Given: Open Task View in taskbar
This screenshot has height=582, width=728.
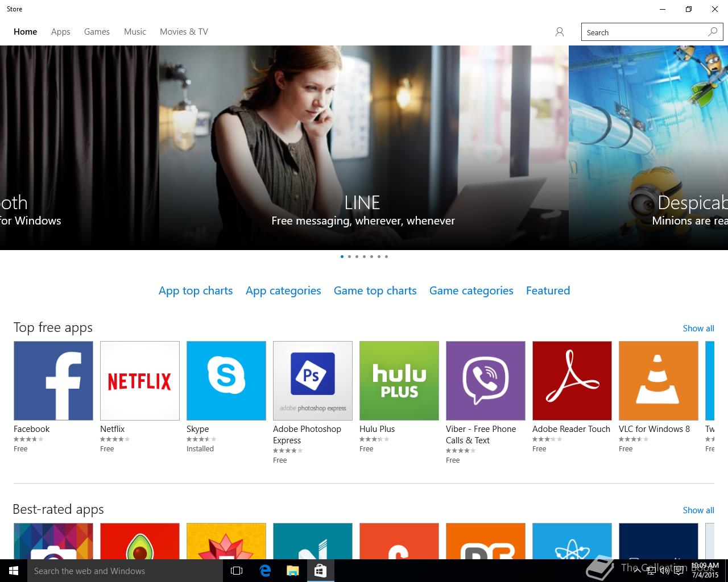Looking at the screenshot, I should (x=237, y=571).
